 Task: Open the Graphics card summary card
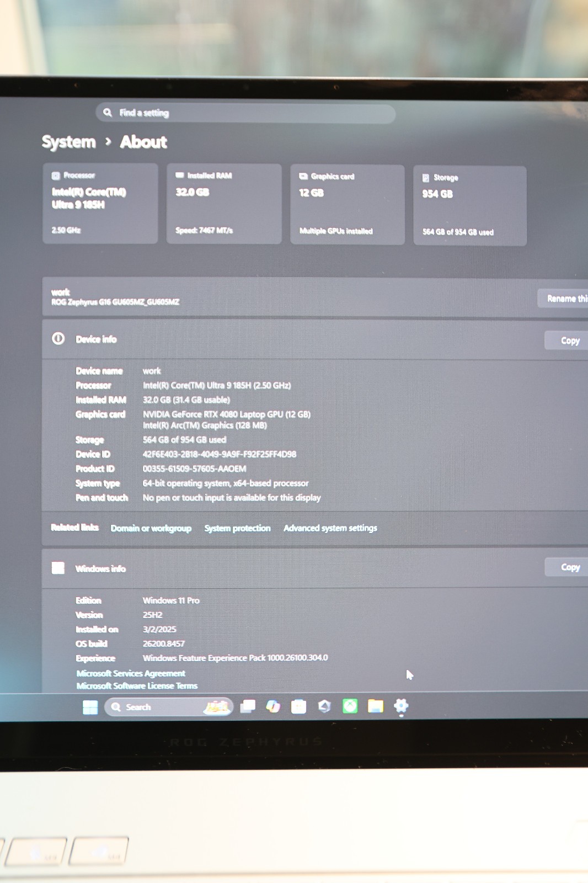[x=348, y=205]
